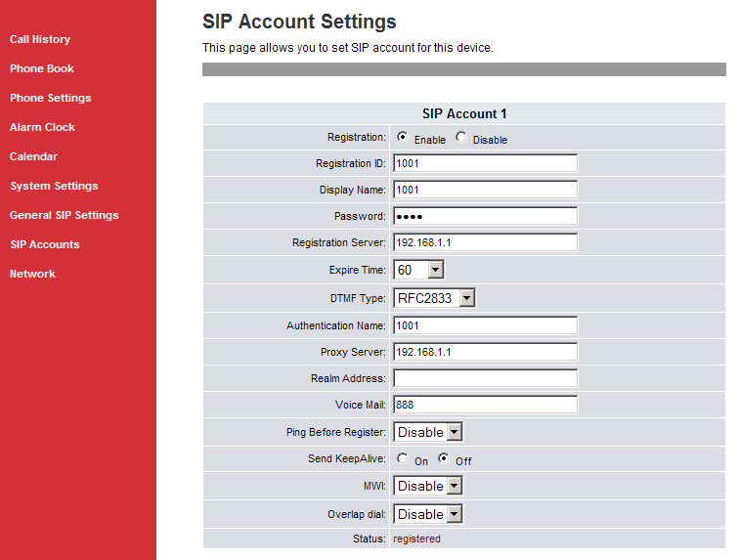The image size is (739, 560).
Task: Open Phone Settings from sidebar
Action: tap(51, 98)
